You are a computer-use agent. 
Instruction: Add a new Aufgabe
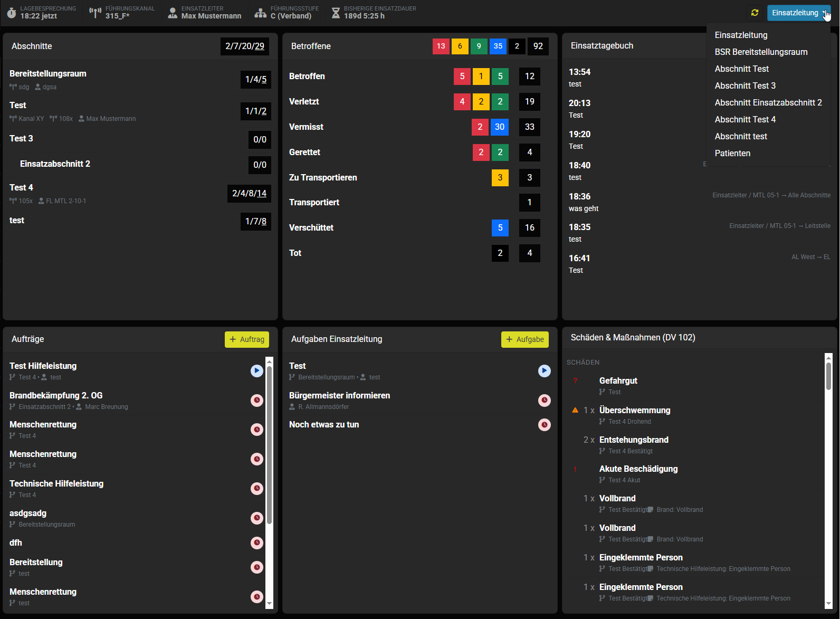pyautogui.click(x=525, y=339)
